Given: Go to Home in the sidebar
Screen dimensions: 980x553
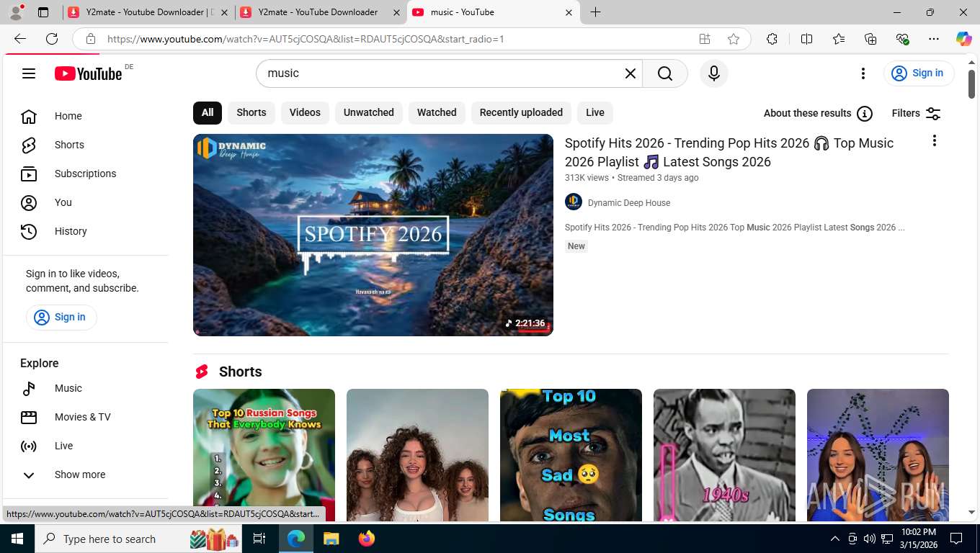Looking at the screenshot, I should tap(85, 116).
